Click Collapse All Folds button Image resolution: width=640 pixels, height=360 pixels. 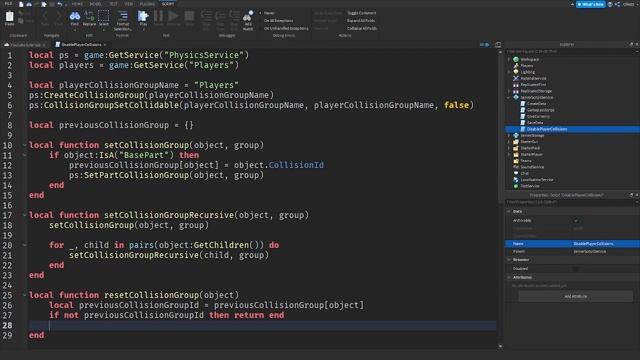pyautogui.click(x=362, y=29)
